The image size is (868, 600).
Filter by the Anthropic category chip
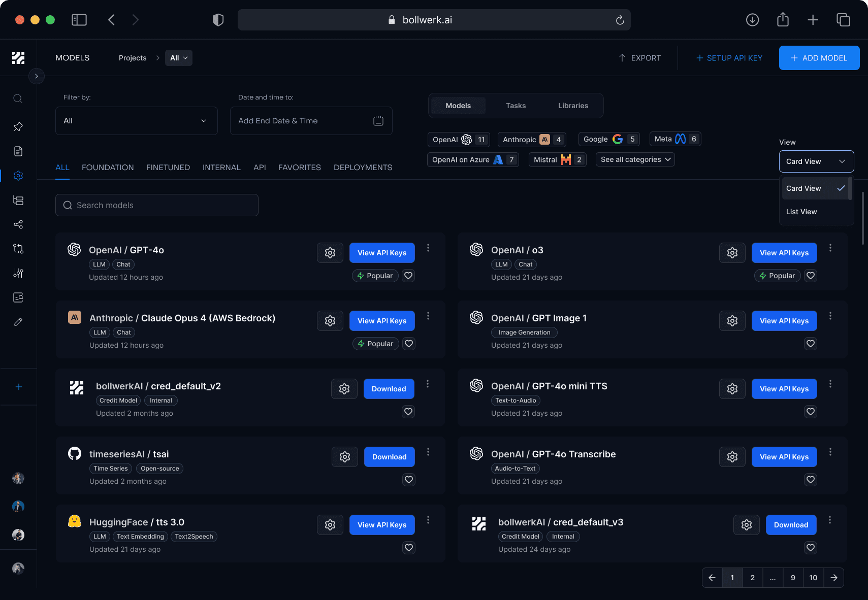click(532, 139)
